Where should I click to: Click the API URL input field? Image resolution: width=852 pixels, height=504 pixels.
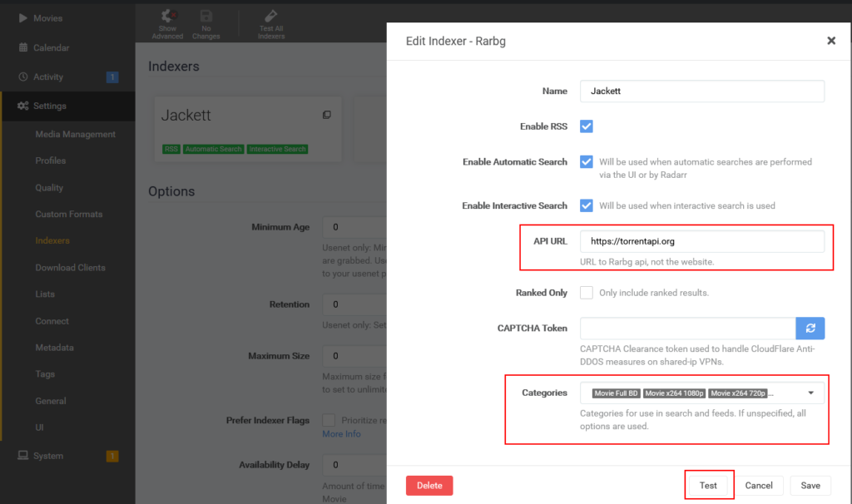[x=702, y=241]
